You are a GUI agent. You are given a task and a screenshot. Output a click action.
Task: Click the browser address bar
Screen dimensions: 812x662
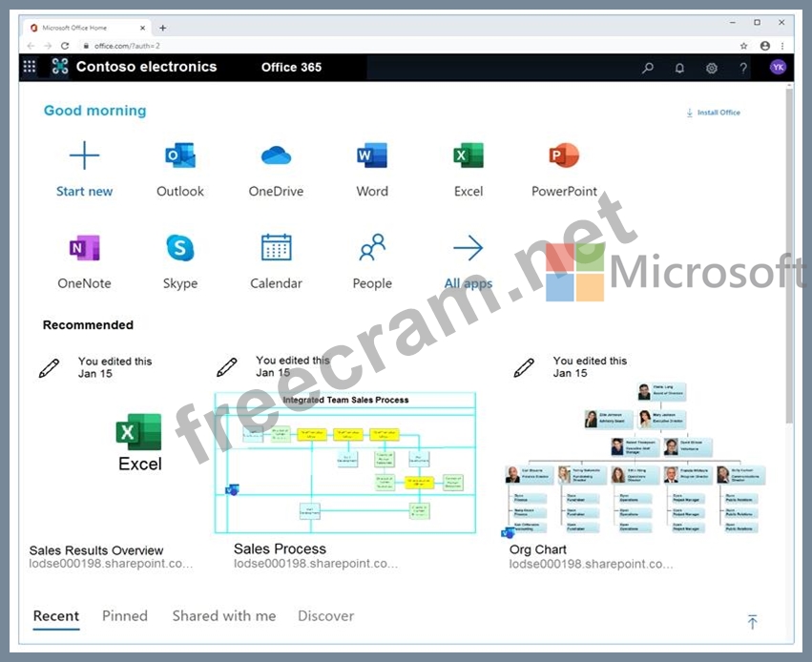406,46
